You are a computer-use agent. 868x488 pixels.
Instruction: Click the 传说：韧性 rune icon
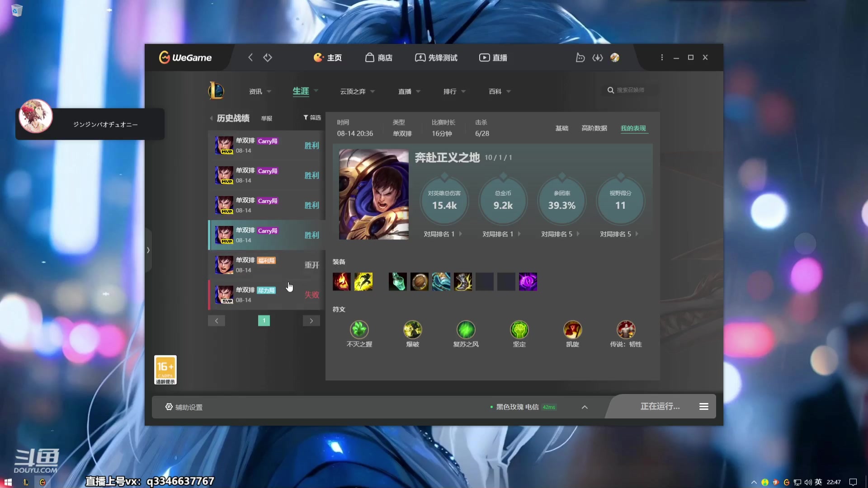(x=626, y=330)
